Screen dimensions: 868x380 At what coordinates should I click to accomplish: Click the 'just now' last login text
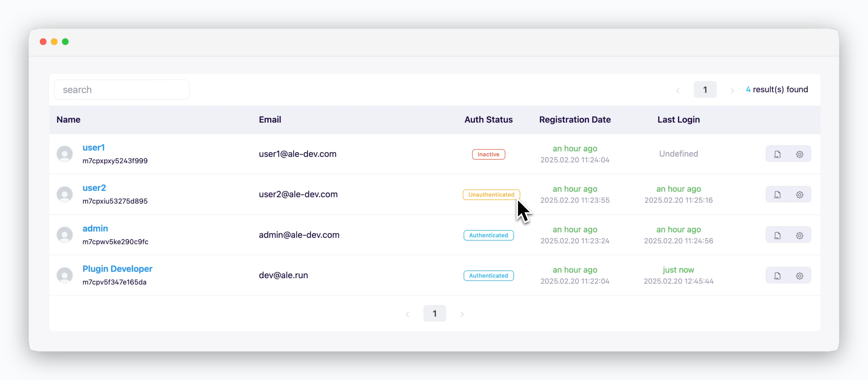click(678, 270)
